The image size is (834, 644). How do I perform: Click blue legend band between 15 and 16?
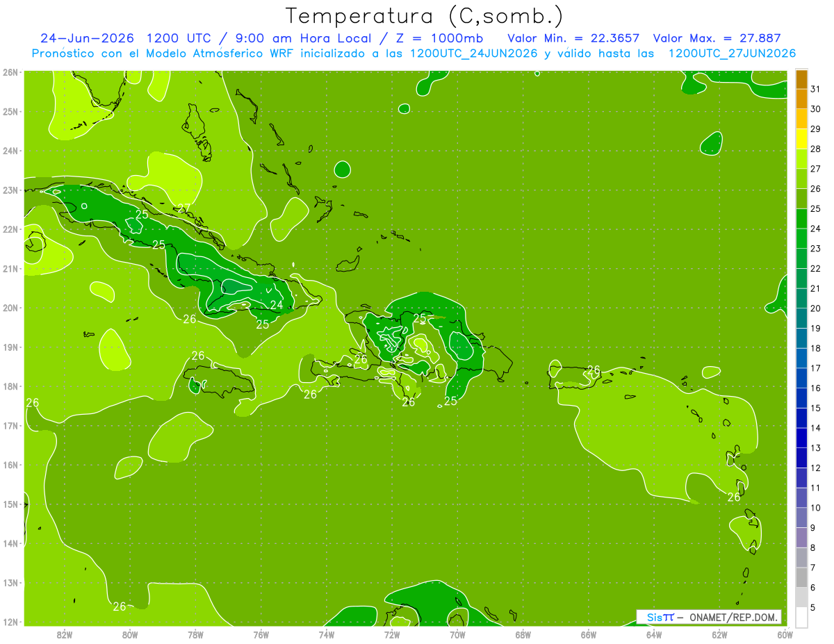pyautogui.click(x=801, y=397)
